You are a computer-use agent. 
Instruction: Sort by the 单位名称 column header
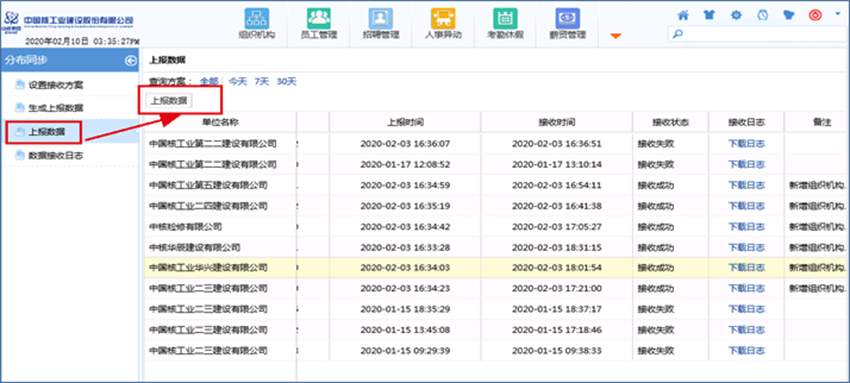221,122
